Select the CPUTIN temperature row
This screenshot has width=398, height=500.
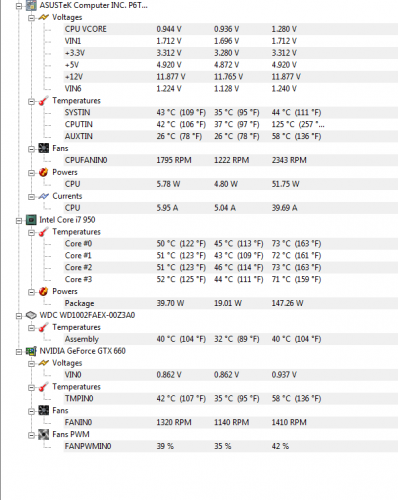(x=230, y=124)
